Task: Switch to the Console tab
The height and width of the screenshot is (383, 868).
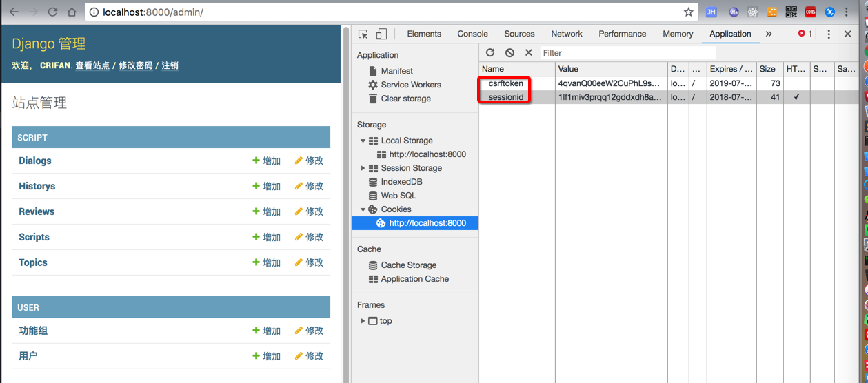Action: point(472,34)
